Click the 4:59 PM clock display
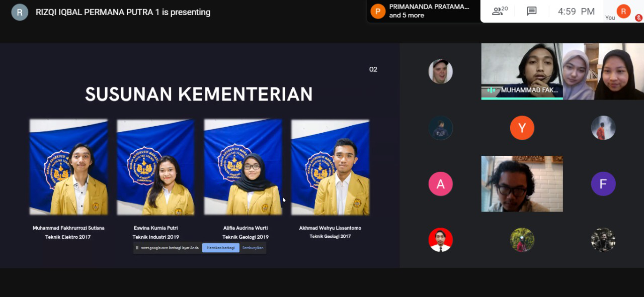Screen dimensions: 644x297 [x=576, y=11]
